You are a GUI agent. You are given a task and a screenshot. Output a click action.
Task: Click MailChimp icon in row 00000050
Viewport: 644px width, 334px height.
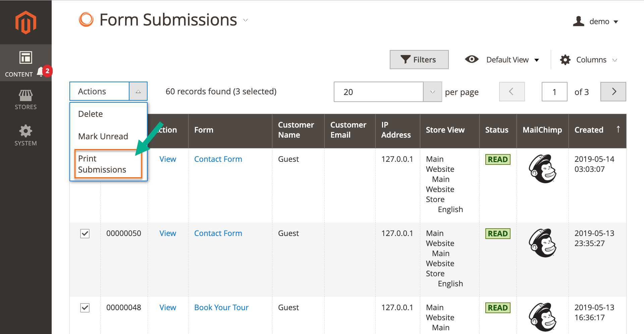tap(542, 243)
